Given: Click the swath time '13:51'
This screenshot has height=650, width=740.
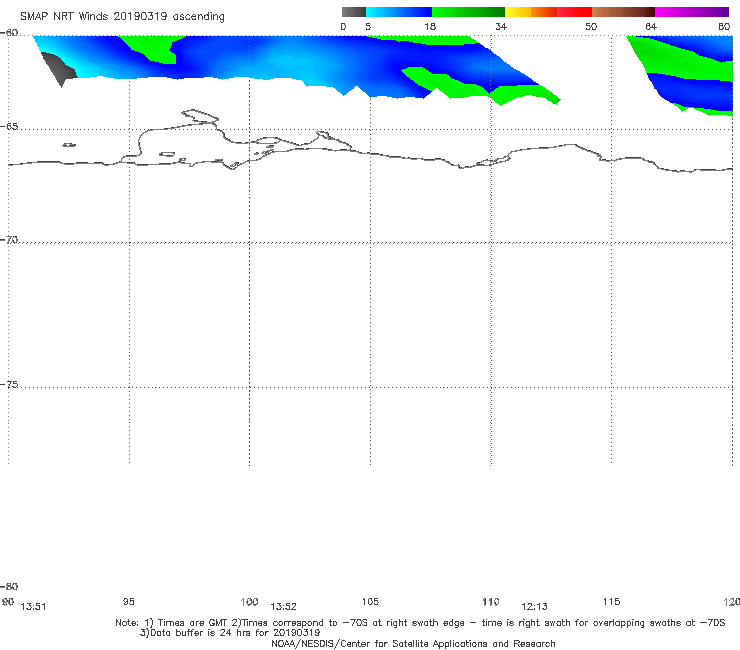Looking at the screenshot, I should pos(33,607).
